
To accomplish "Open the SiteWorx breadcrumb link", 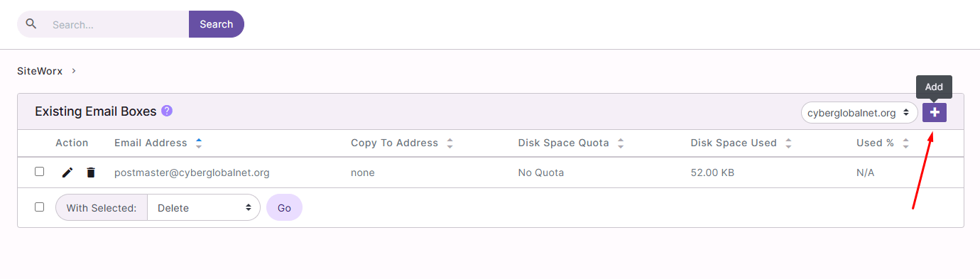I will (40, 71).
